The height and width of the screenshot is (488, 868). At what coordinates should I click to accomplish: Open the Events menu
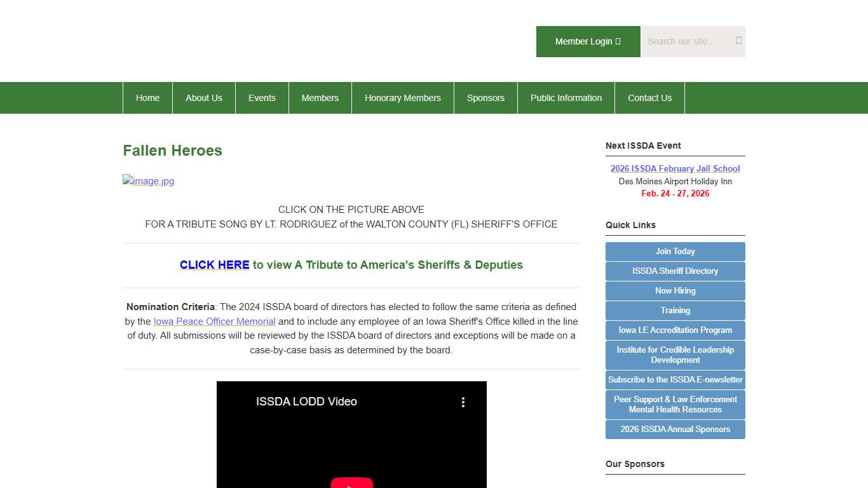(x=262, y=98)
